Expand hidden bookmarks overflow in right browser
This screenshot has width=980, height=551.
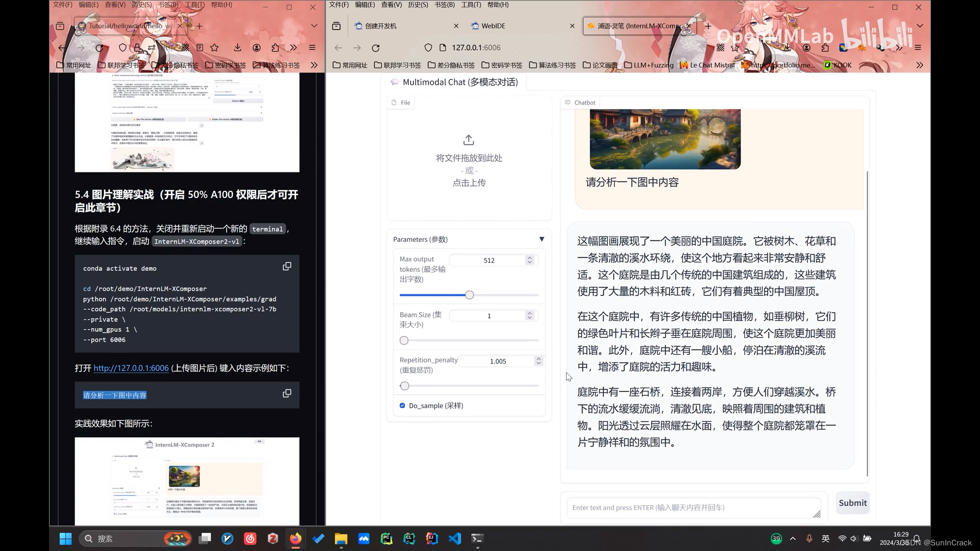pyautogui.click(x=919, y=65)
